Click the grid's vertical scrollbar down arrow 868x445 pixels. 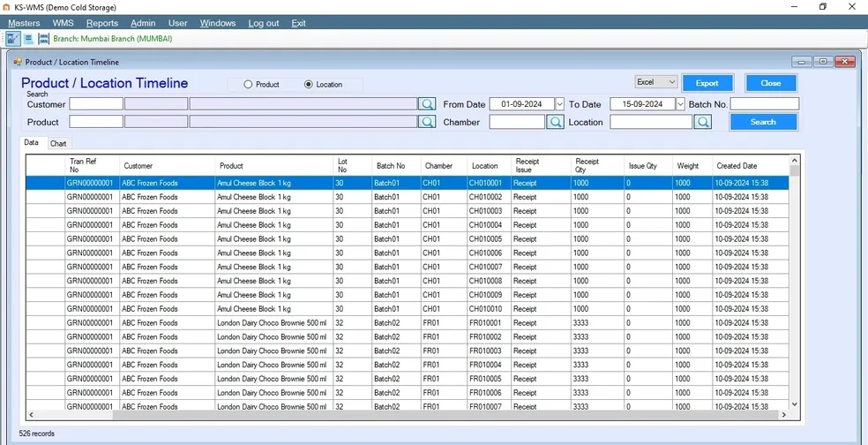point(794,404)
